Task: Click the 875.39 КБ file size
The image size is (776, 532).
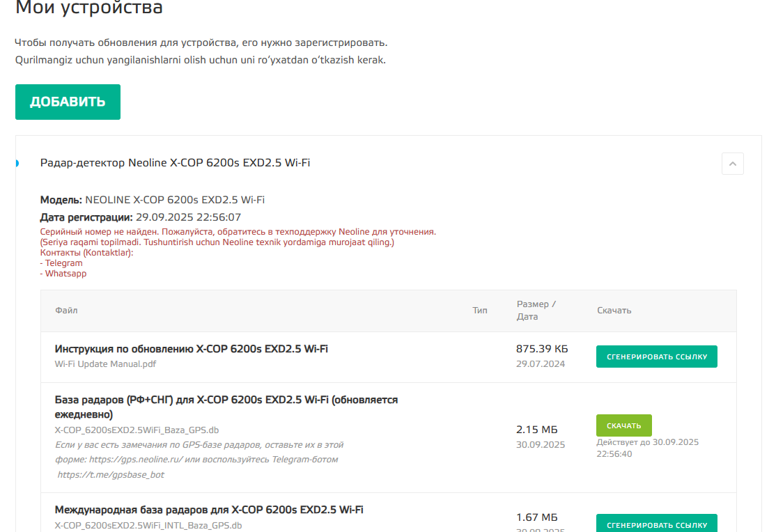Action: click(x=542, y=349)
